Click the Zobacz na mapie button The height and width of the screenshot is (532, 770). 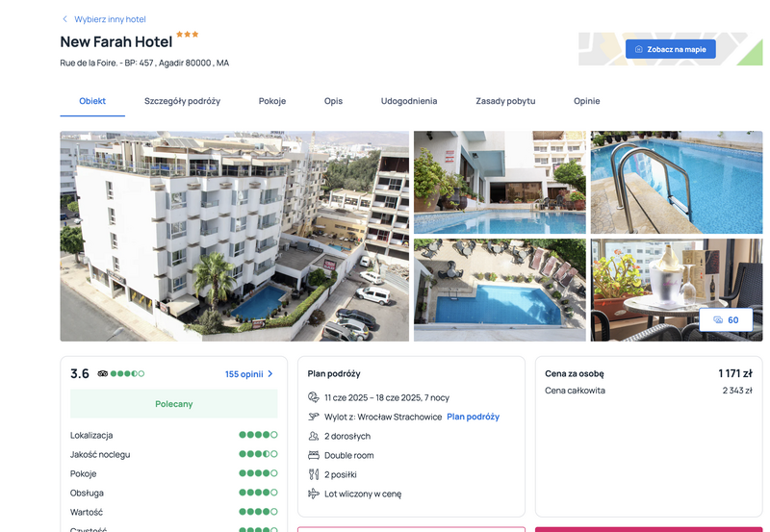[x=670, y=49]
